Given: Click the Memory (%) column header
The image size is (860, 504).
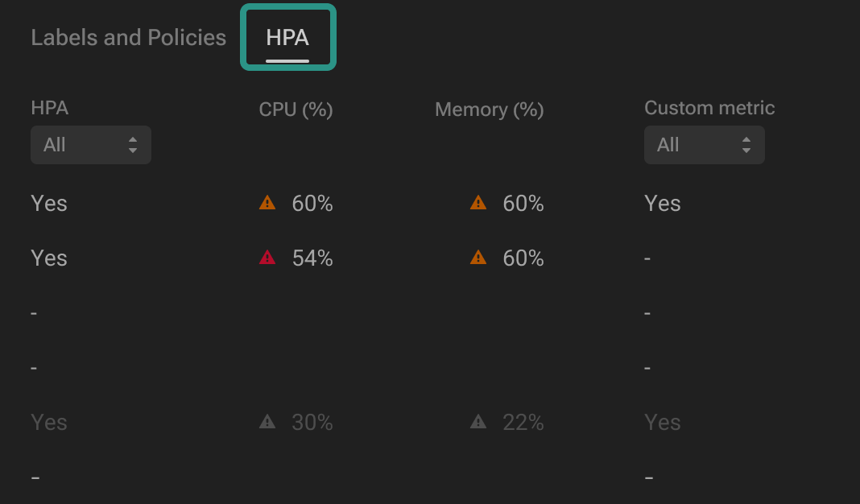Looking at the screenshot, I should coord(489,109).
